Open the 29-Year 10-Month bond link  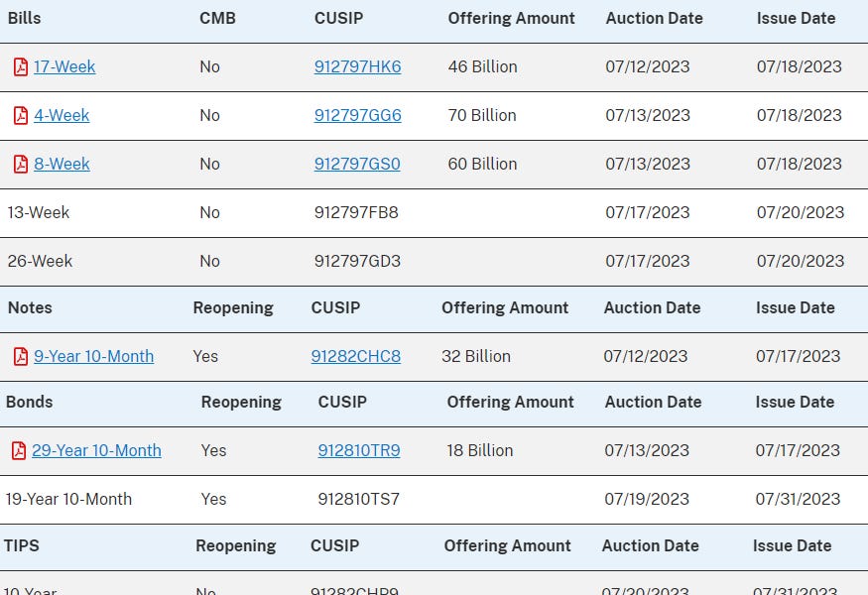[96, 450]
